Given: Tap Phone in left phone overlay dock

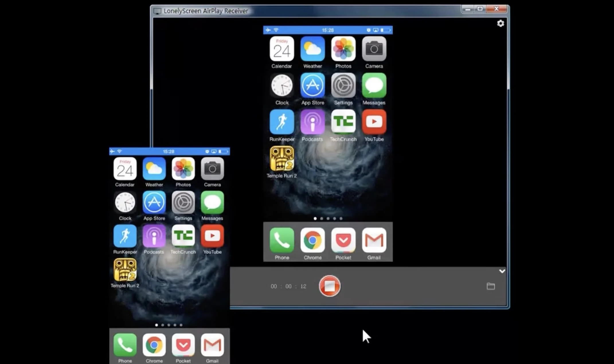Looking at the screenshot, I should 125,345.
